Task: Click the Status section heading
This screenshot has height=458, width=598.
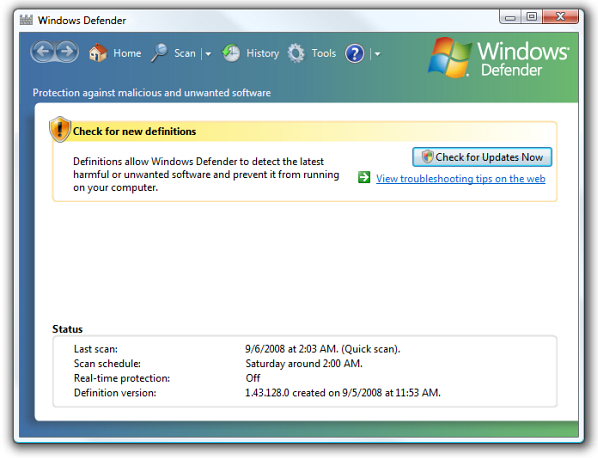Action: pos(67,329)
